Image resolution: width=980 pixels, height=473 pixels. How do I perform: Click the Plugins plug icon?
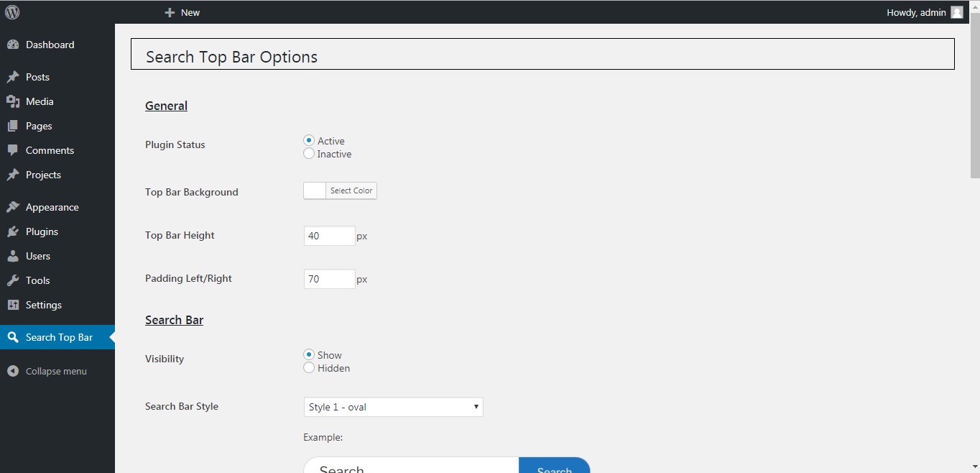tap(13, 231)
